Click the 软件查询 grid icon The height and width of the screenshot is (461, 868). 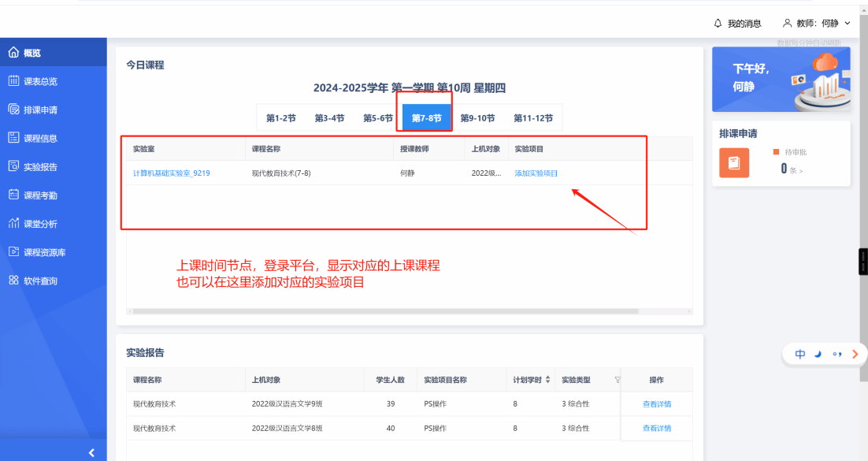(13, 281)
